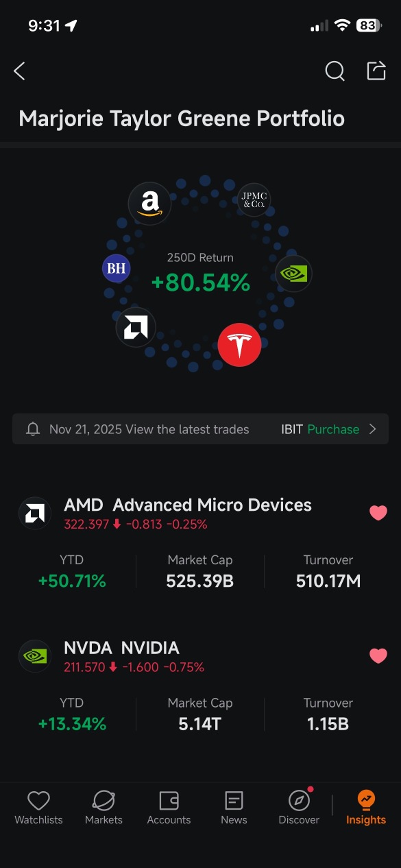
Task: Switch to the Markets tab
Action: click(104, 808)
